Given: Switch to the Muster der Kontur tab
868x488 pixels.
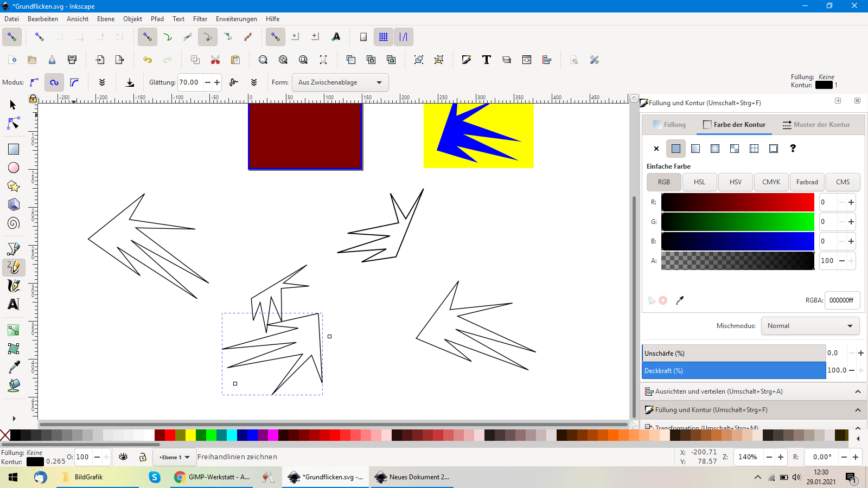Looking at the screenshot, I should tap(816, 125).
